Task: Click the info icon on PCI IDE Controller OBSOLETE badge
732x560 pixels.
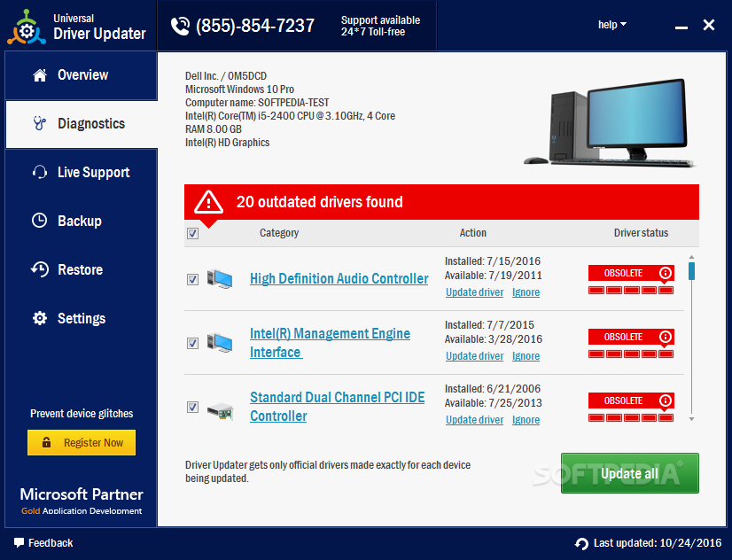Action: click(x=666, y=401)
